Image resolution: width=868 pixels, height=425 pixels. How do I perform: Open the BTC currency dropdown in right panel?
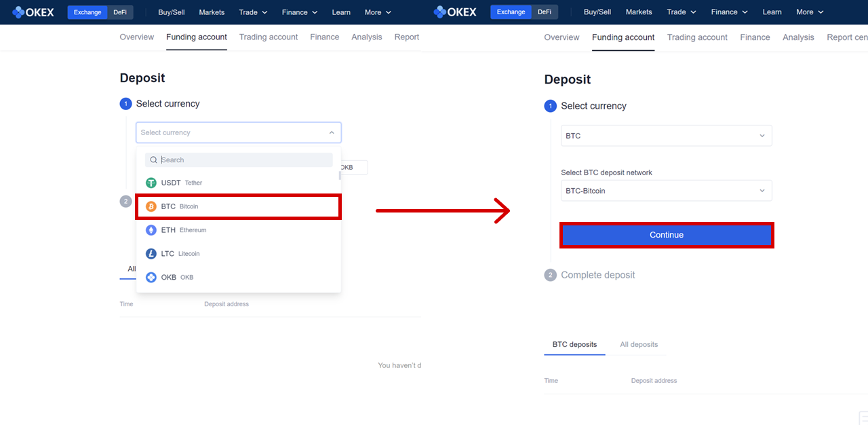click(x=667, y=136)
